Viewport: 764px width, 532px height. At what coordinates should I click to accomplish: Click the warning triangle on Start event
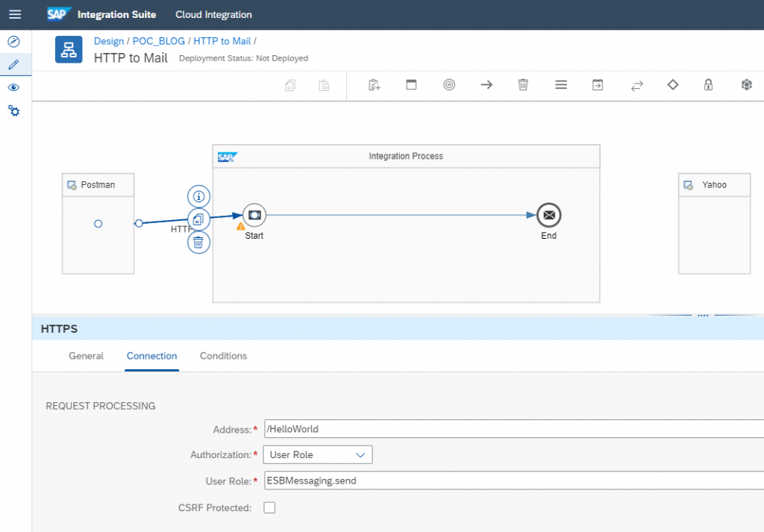point(241,227)
